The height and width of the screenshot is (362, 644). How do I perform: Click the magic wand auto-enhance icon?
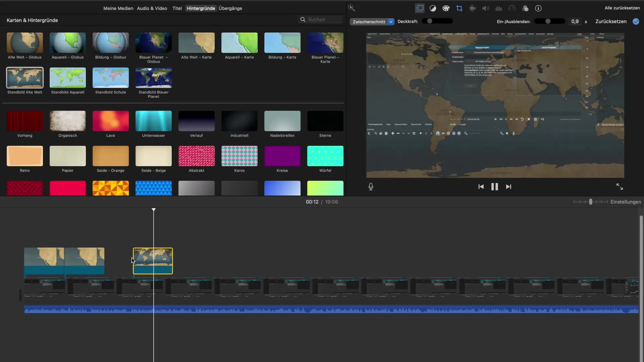click(x=351, y=8)
